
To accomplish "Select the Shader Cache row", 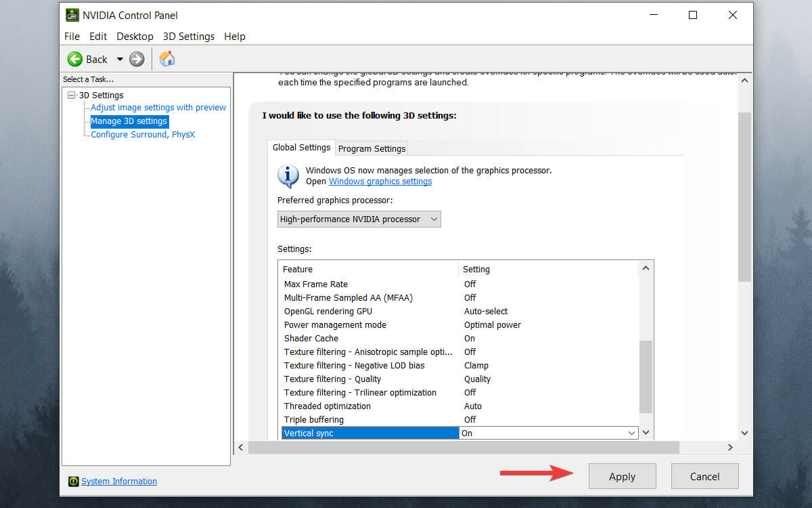I will [459, 339].
